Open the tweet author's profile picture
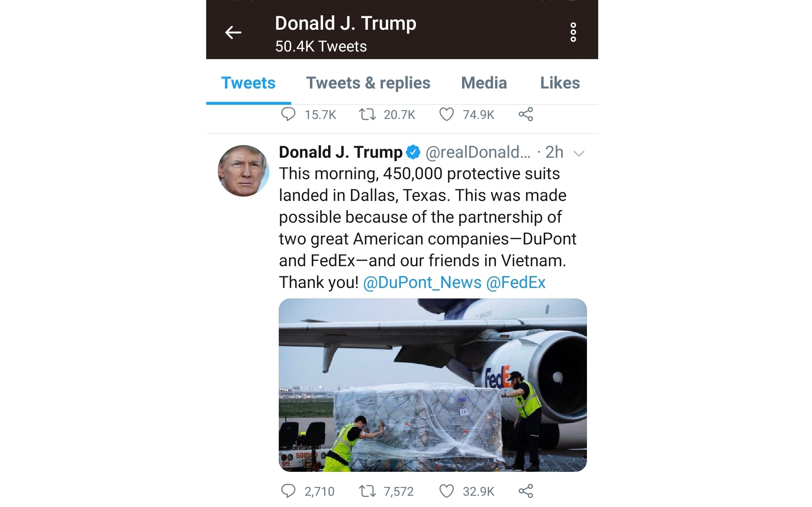 click(243, 171)
